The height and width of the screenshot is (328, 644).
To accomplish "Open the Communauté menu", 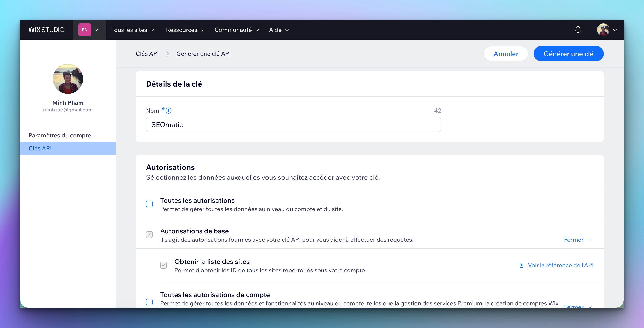I will point(237,30).
